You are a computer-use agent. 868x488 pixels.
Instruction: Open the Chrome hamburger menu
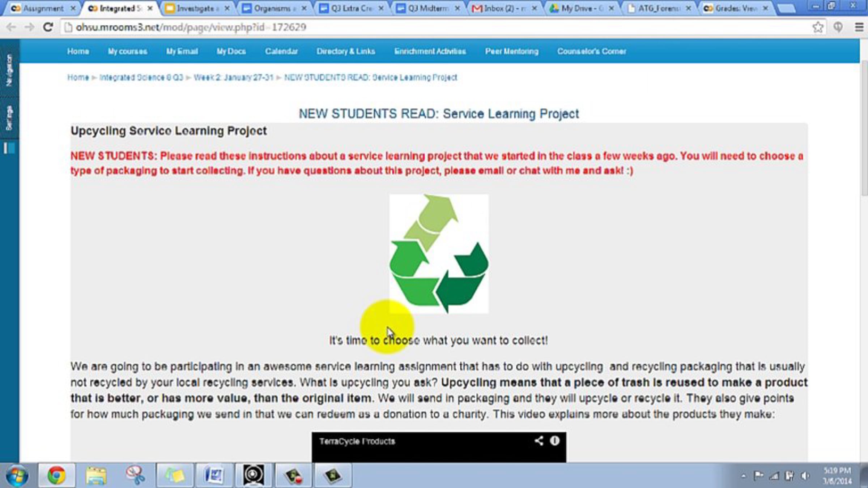[859, 27]
